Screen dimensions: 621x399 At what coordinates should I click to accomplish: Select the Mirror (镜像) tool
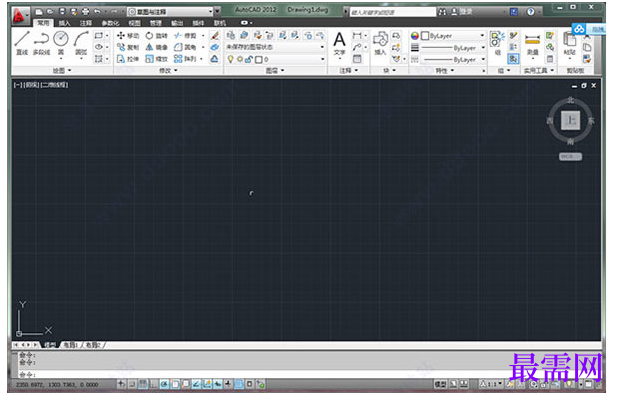156,47
